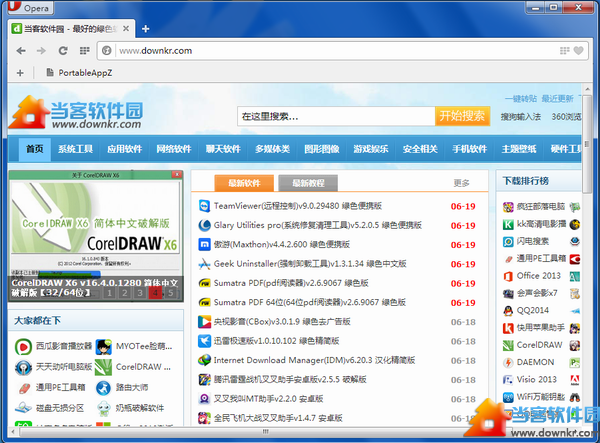Open the 奶瓶破解软件 link
This screenshot has height=443, width=600.
[140, 408]
